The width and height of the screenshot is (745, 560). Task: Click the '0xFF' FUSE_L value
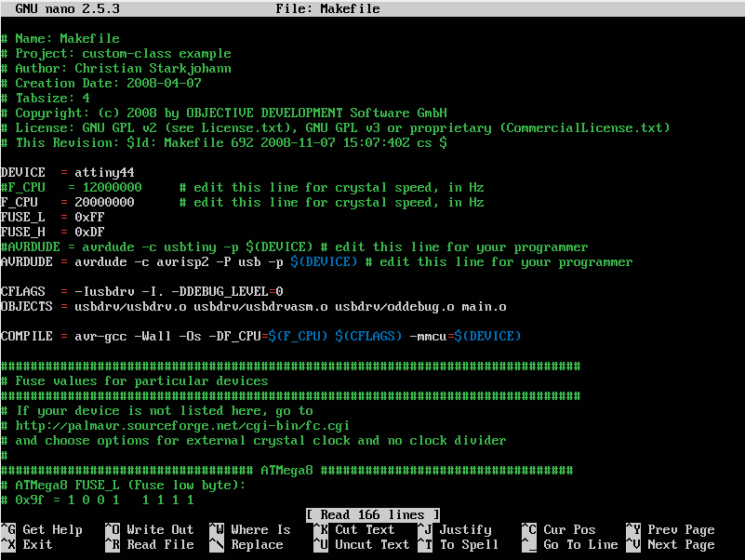point(90,218)
